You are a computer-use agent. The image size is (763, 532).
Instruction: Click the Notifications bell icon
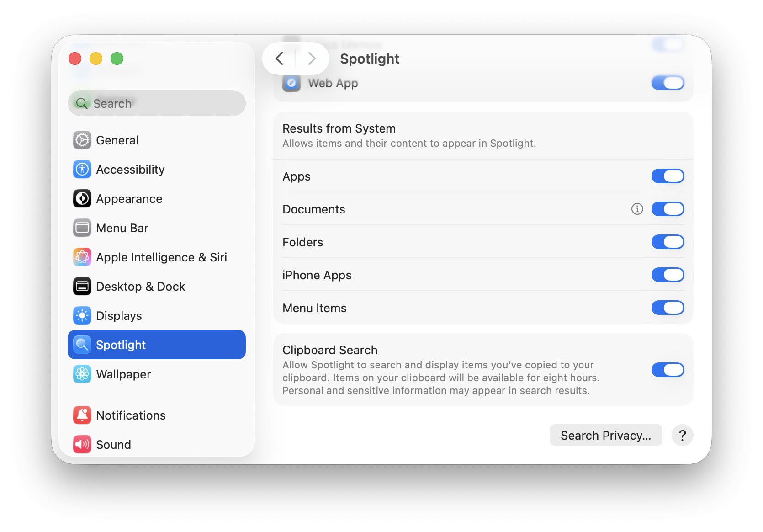coord(82,415)
